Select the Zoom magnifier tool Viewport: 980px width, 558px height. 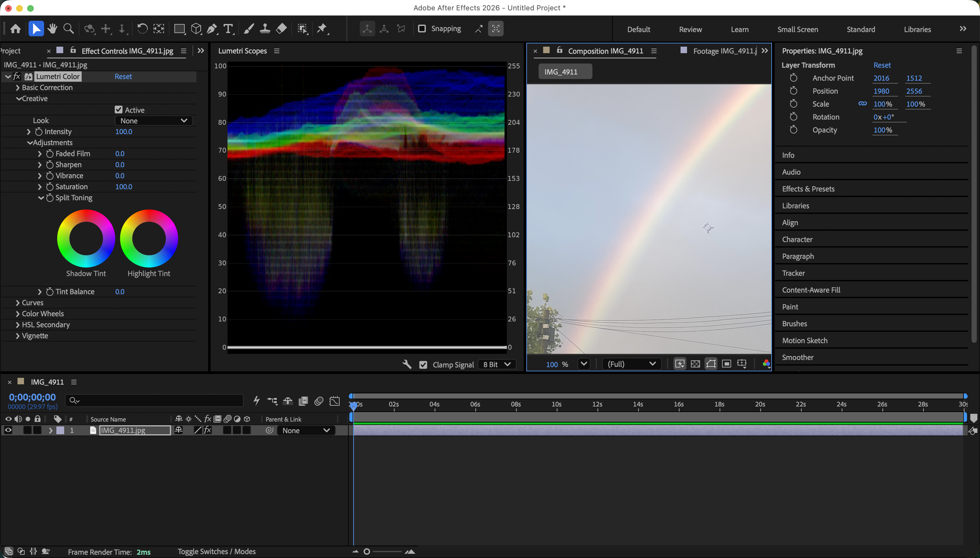[69, 29]
